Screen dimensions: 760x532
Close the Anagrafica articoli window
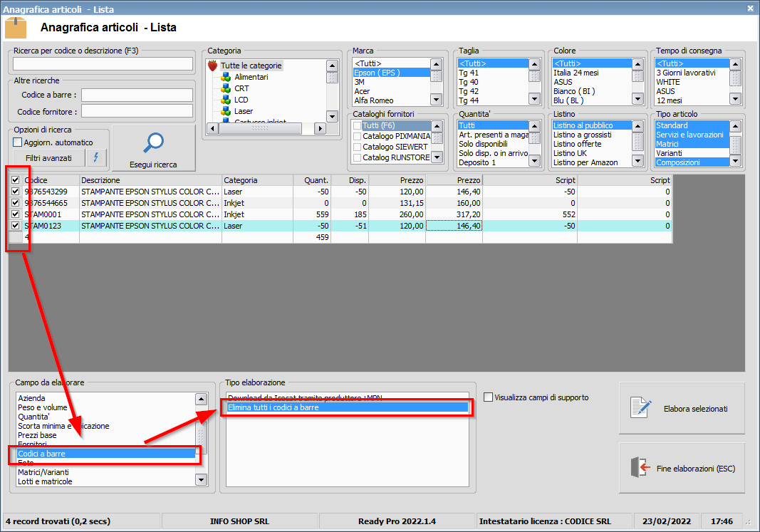pyautogui.click(x=750, y=9)
